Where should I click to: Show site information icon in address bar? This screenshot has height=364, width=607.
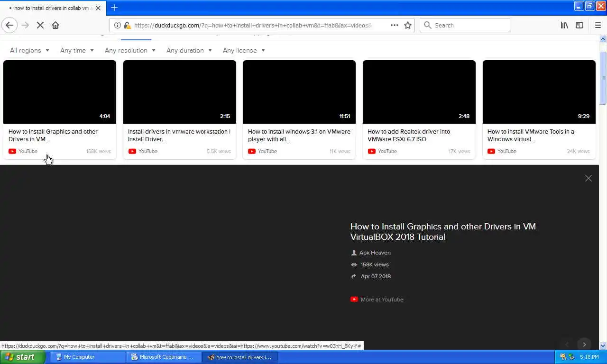(118, 25)
